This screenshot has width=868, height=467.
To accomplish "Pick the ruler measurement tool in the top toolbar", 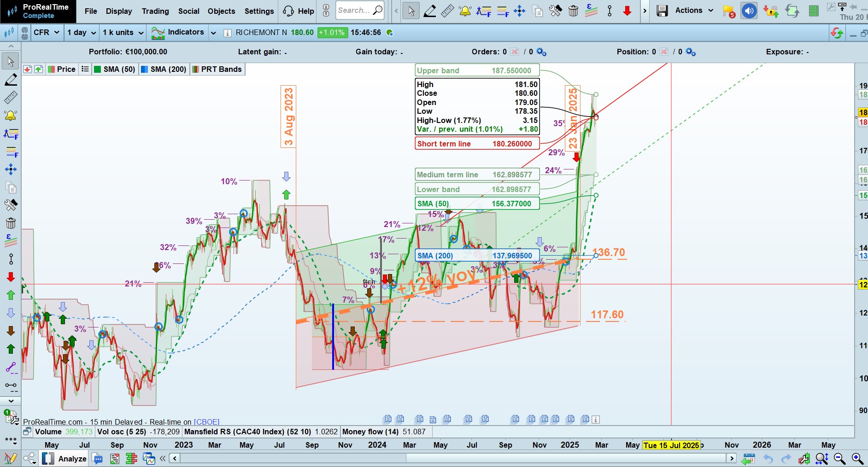I will [447, 11].
